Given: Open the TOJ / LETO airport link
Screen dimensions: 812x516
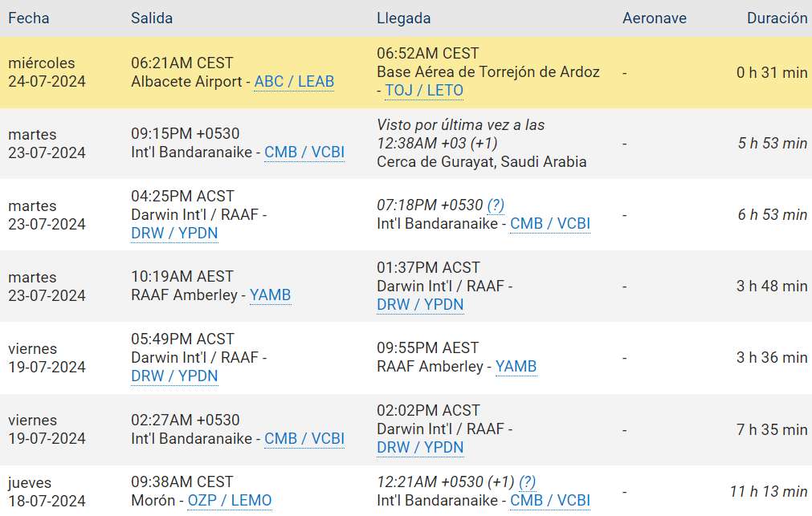Looking at the screenshot, I should point(423,91).
